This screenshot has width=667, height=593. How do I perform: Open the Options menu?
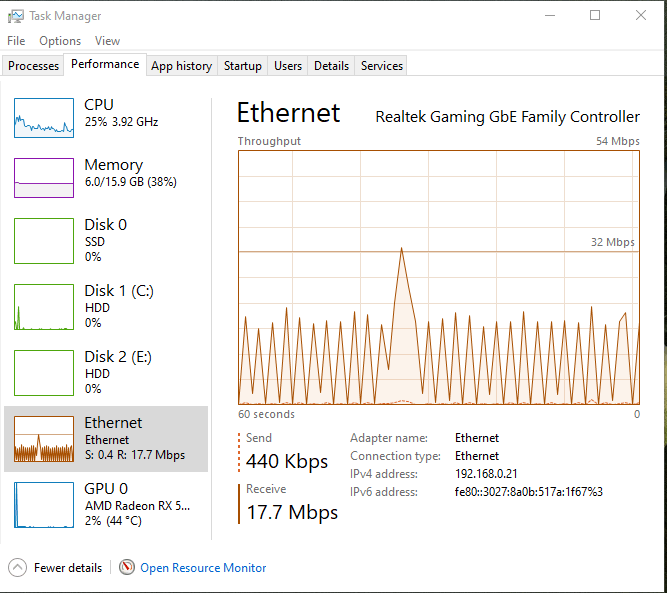point(60,41)
